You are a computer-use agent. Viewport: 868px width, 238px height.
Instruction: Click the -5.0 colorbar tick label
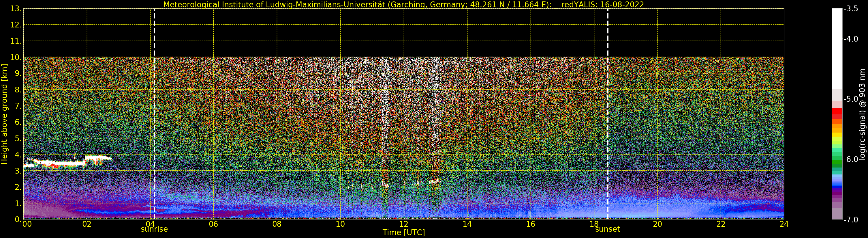click(x=851, y=99)
